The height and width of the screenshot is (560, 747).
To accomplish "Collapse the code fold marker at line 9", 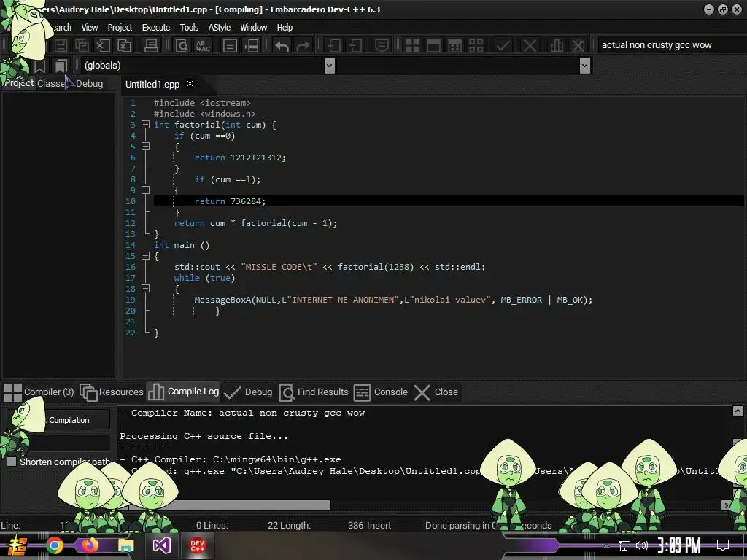I will 146,190.
